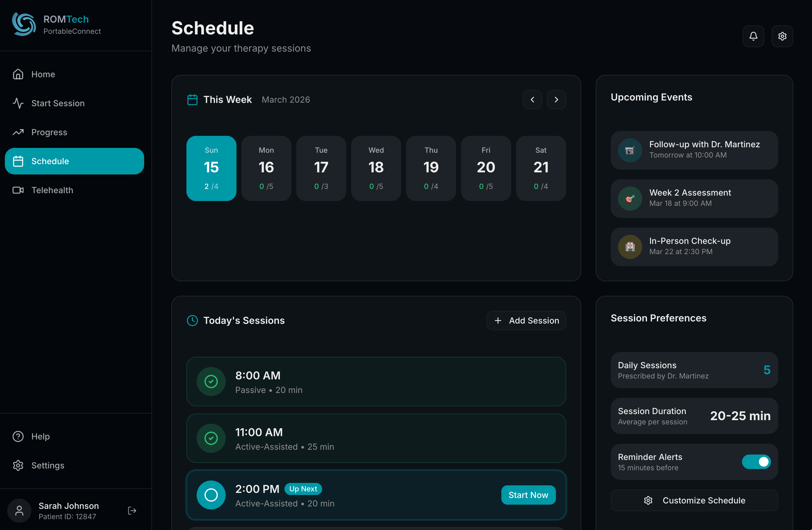The width and height of the screenshot is (812, 530).
Task: Open Start Session in sidebar
Action: pyautogui.click(x=75, y=103)
